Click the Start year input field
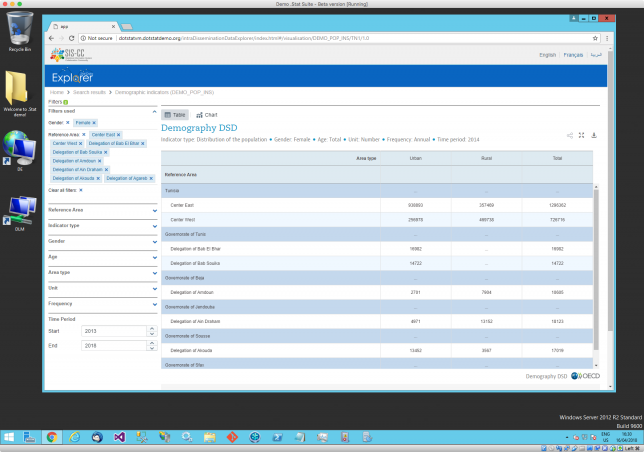 click(x=114, y=331)
